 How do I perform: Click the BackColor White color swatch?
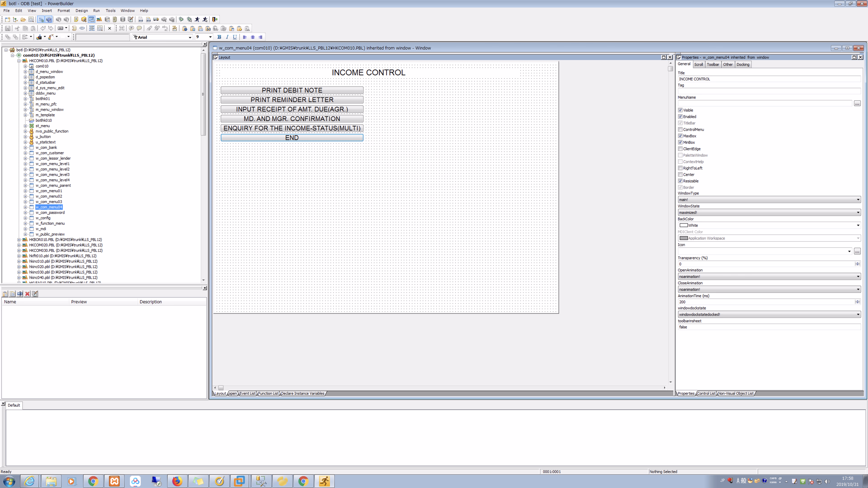(x=683, y=225)
